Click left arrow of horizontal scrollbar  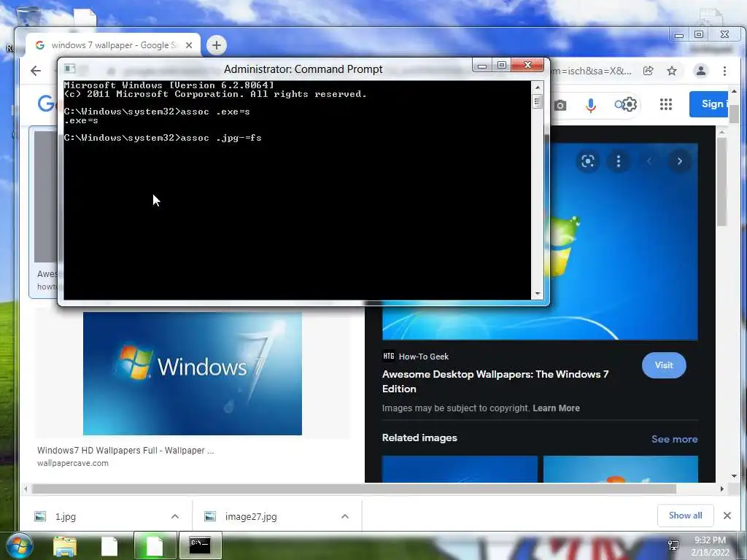point(26,489)
